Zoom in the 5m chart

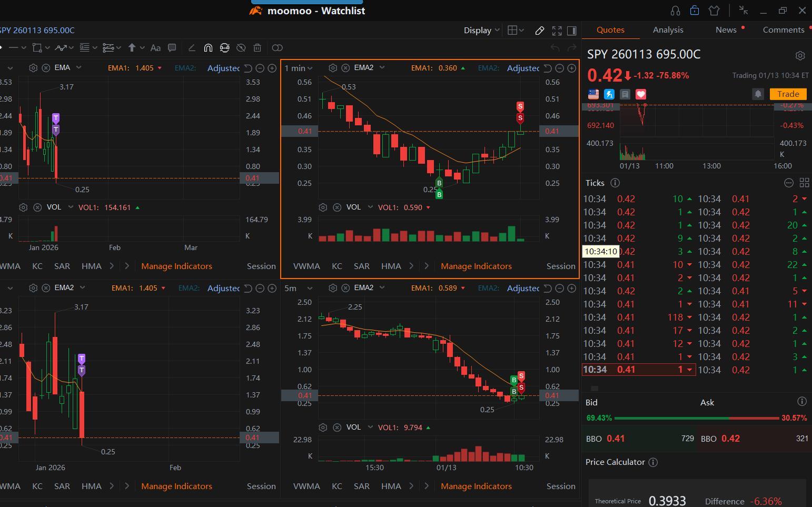point(572,288)
